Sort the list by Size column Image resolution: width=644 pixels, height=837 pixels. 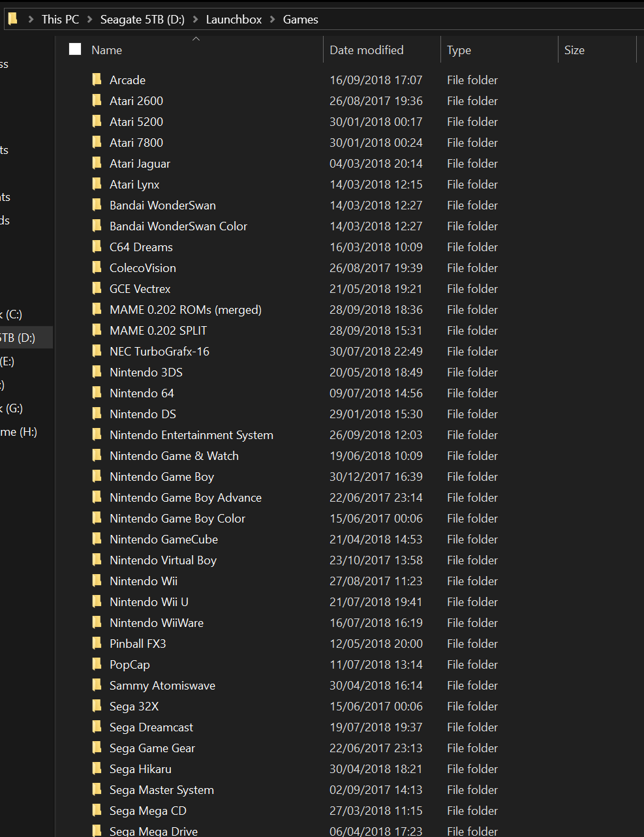click(574, 50)
